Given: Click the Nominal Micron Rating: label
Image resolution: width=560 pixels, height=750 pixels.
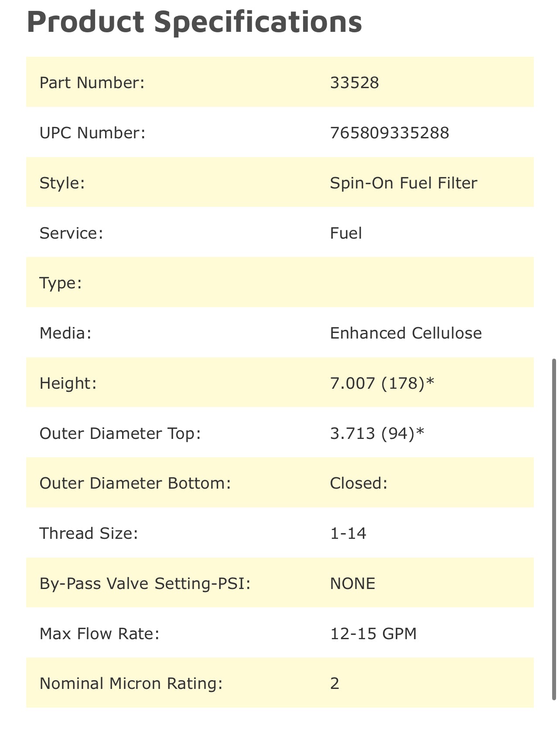Looking at the screenshot, I should (131, 683).
